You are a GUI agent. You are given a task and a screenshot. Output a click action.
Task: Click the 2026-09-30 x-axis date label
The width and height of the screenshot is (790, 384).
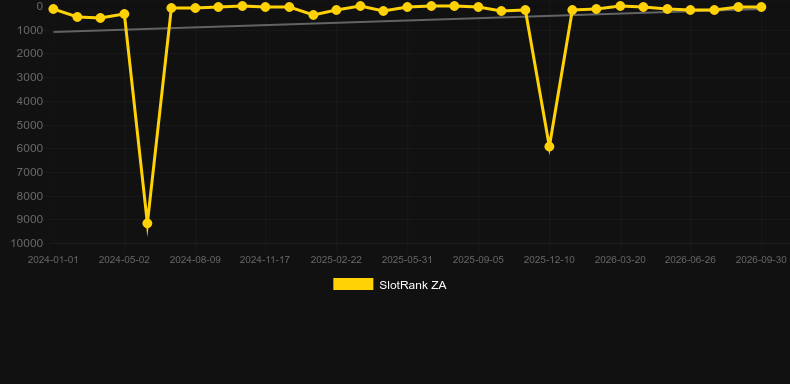(761, 260)
